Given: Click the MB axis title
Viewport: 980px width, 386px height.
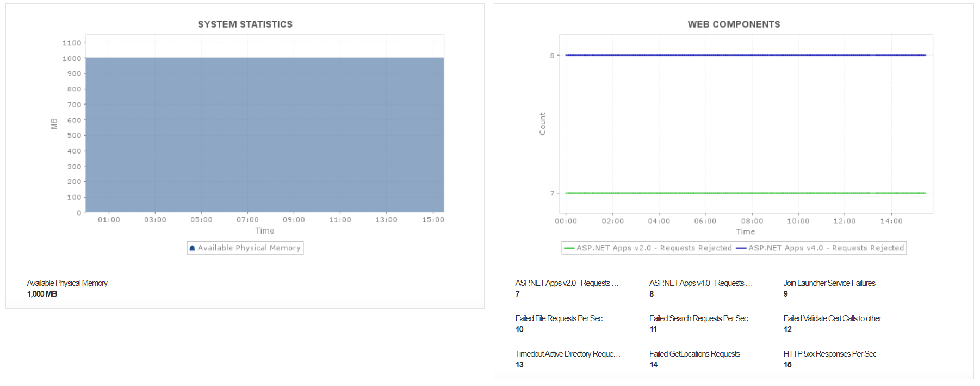Looking at the screenshot, I should (x=54, y=124).
